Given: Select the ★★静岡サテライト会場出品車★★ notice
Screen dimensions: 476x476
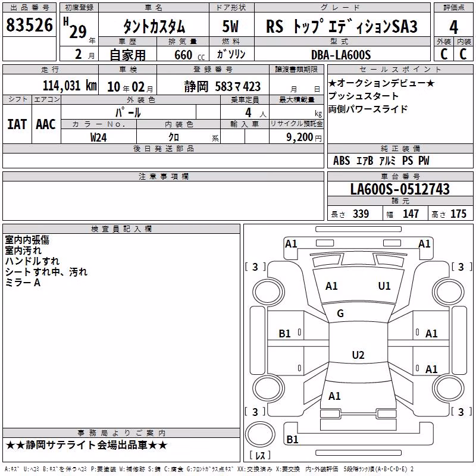Looking at the screenshot, I should click(86, 445).
